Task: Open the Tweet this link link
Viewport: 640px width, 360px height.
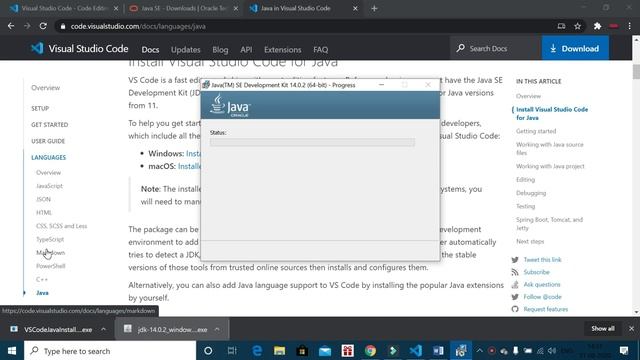Action: 542,260
